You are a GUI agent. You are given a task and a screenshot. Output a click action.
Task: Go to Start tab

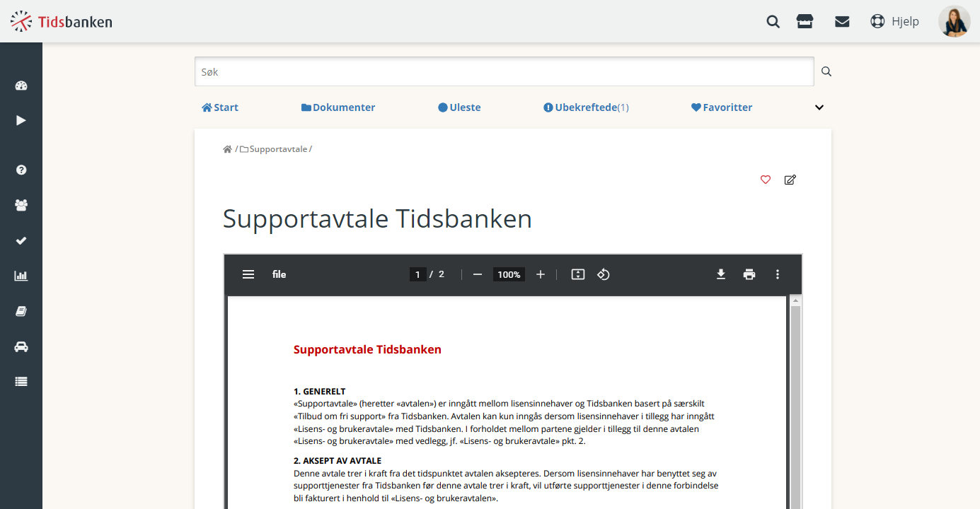click(220, 107)
